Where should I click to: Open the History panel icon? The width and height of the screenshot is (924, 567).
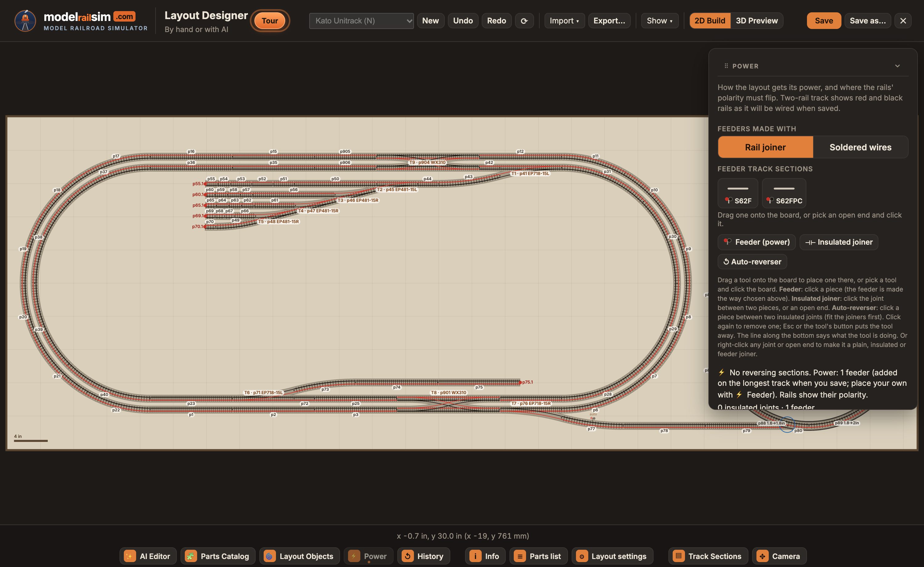click(407, 556)
